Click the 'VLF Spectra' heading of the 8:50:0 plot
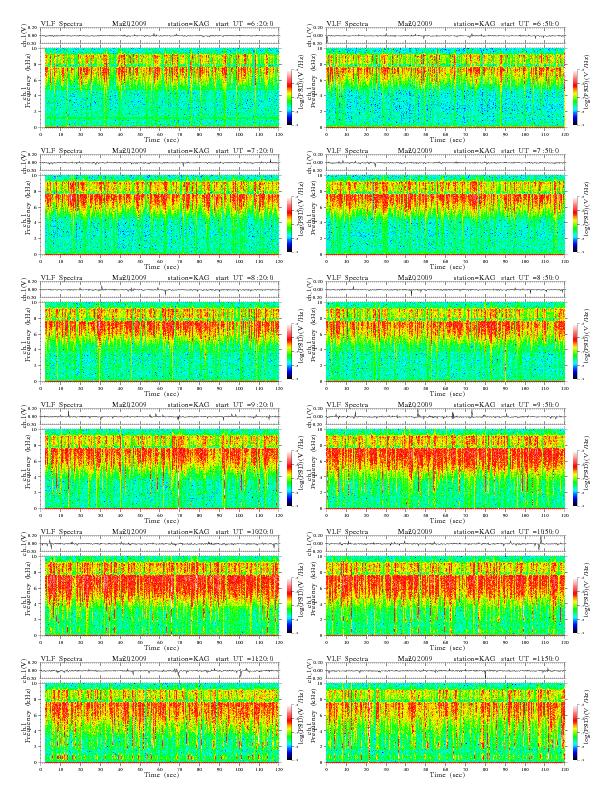The width and height of the screenshot is (612, 792). coord(347,277)
